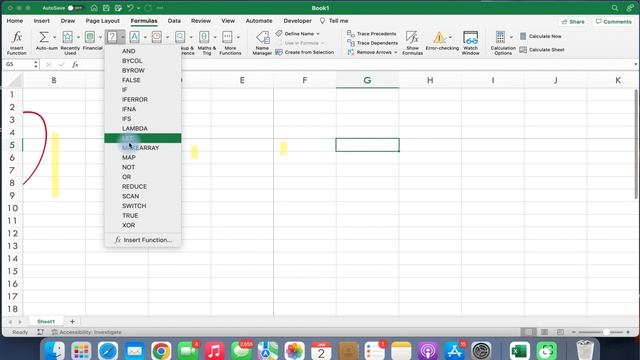Expand the Define Name dropdown arrow
The width and height of the screenshot is (640, 360).
coord(318,34)
